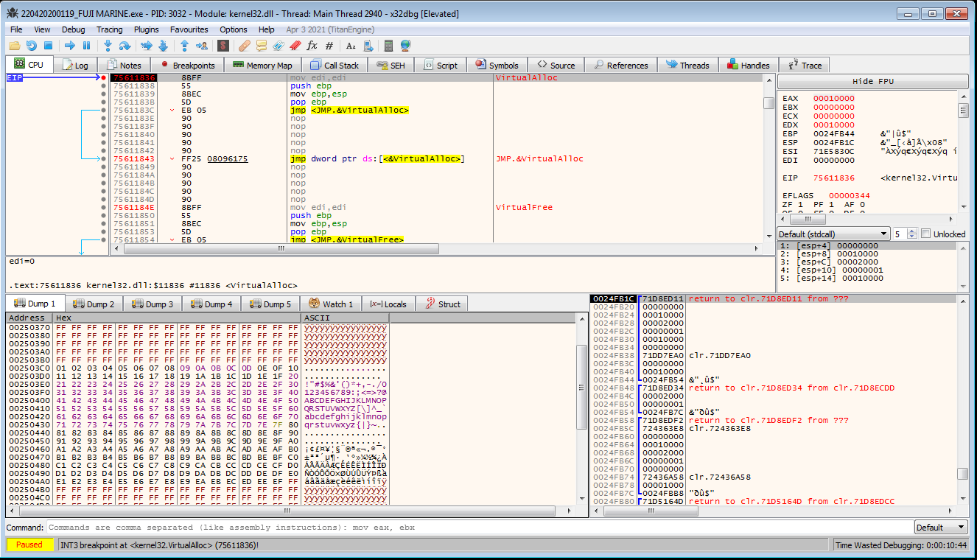The image size is (977, 560).
Task: Select the Dump 2 tab
Action: [94, 304]
